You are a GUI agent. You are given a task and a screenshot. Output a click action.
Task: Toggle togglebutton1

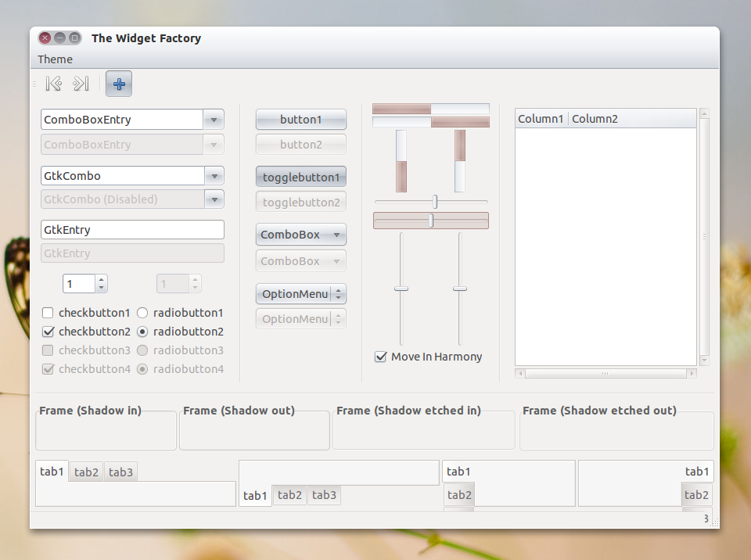(300, 178)
